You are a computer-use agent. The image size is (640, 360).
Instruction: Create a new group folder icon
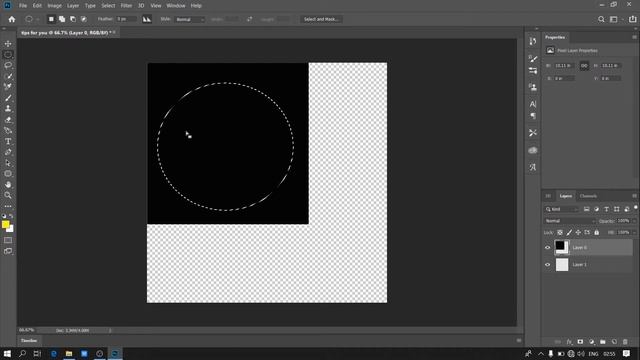[x=603, y=342]
